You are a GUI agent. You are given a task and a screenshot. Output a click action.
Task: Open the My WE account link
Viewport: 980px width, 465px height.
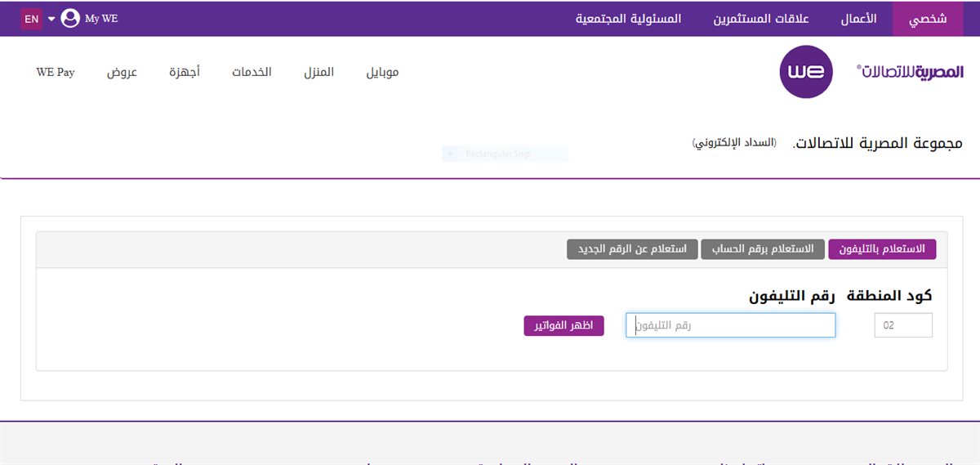101,19
